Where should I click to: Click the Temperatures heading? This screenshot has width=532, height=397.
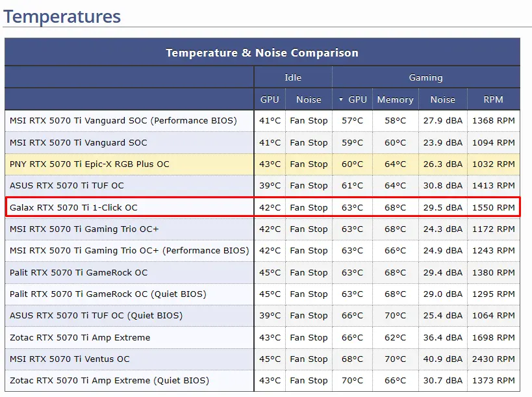pyautogui.click(x=62, y=17)
